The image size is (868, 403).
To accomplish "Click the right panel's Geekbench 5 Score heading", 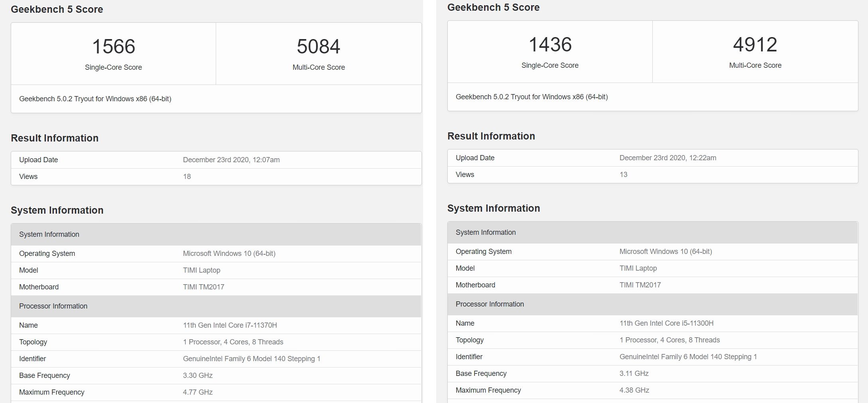I will click(x=494, y=7).
